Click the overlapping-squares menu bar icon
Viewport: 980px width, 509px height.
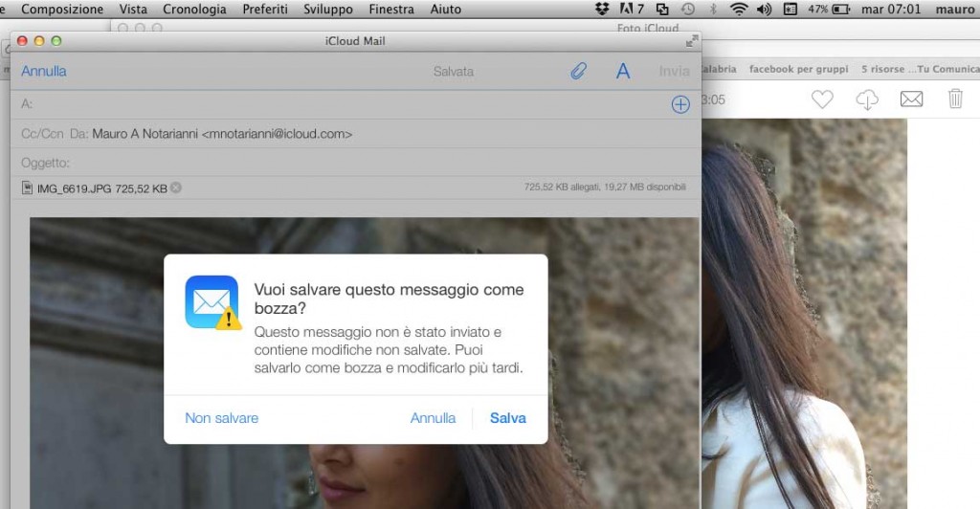[662, 9]
